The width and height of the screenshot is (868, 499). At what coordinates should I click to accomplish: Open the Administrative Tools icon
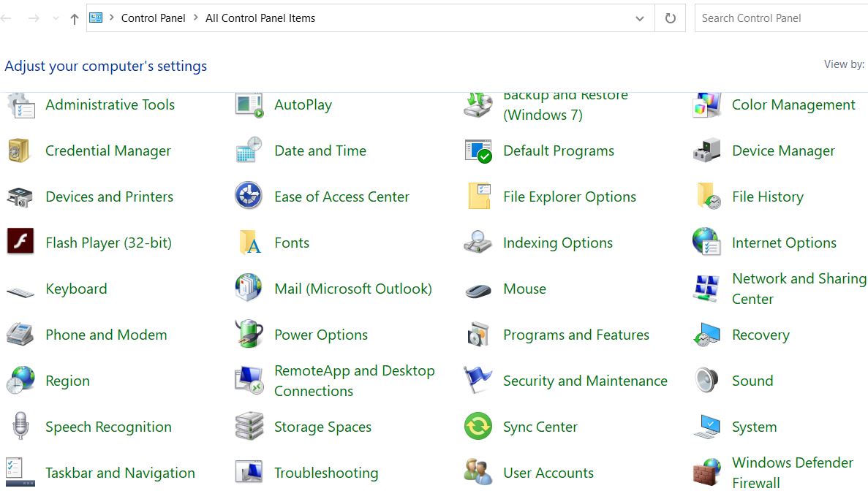click(x=21, y=105)
